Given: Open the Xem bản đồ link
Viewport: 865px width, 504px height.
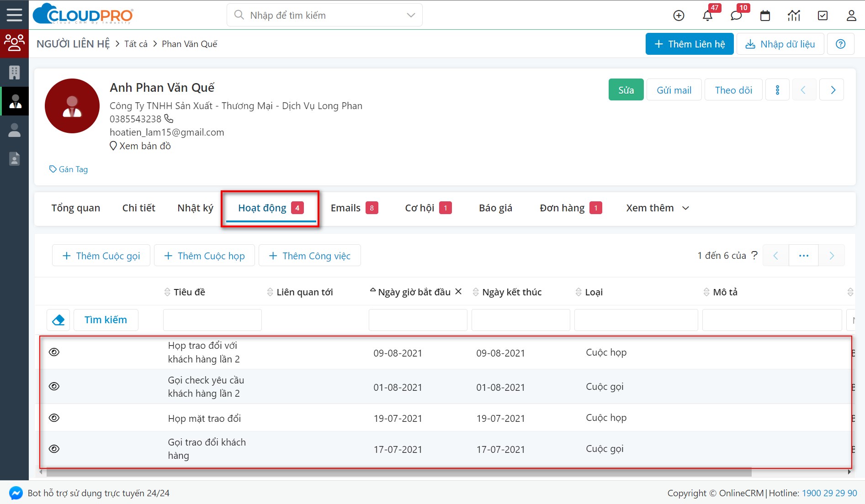Looking at the screenshot, I should click(x=140, y=146).
